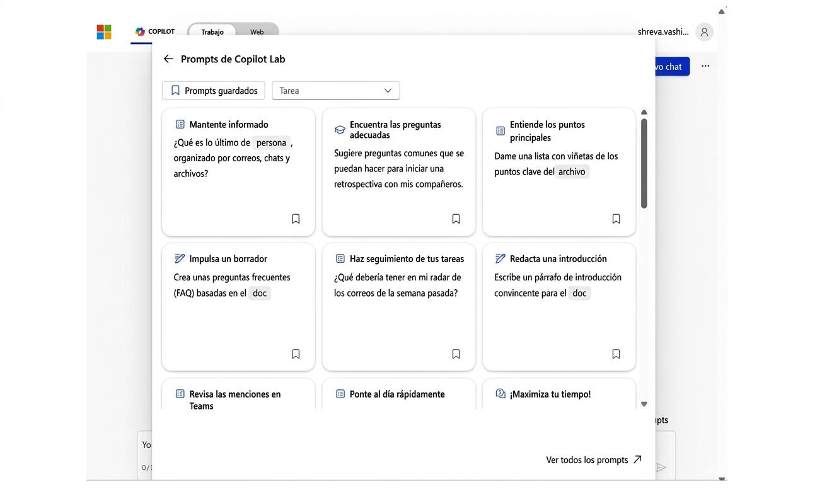This screenshot has width=822, height=504.
Task: Open the user account avatar icon
Action: pos(704,32)
